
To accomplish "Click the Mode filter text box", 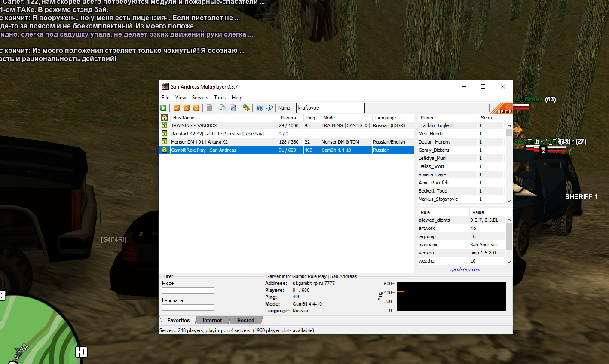I will tap(188, 291).
